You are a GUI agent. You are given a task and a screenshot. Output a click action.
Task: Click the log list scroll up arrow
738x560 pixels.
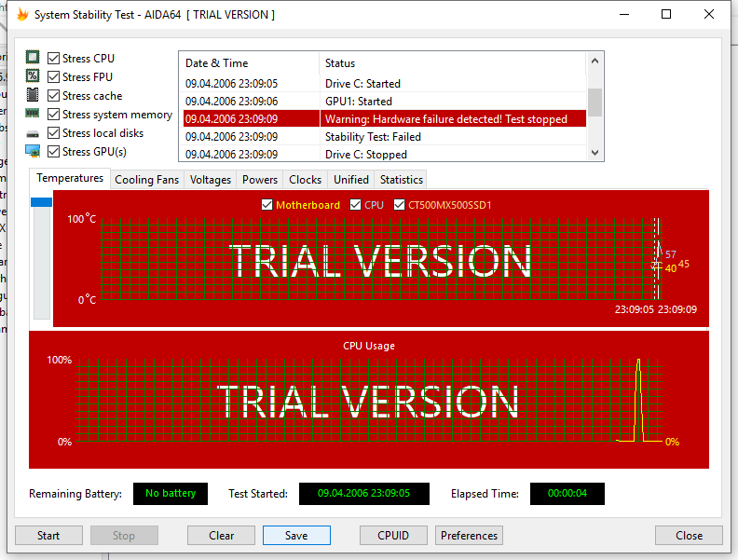coord(594,61)
